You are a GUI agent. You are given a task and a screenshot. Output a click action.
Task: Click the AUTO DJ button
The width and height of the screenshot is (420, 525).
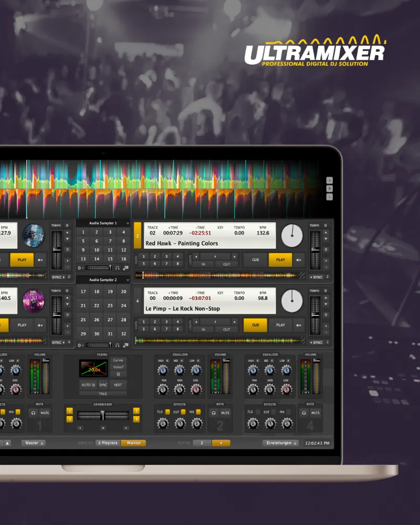click(x=88, y=385)
